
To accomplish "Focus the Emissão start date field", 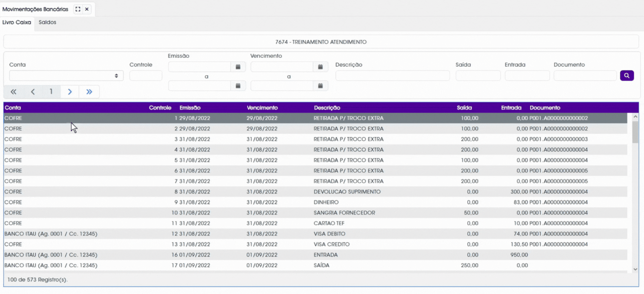I will [x=199, y=67].
